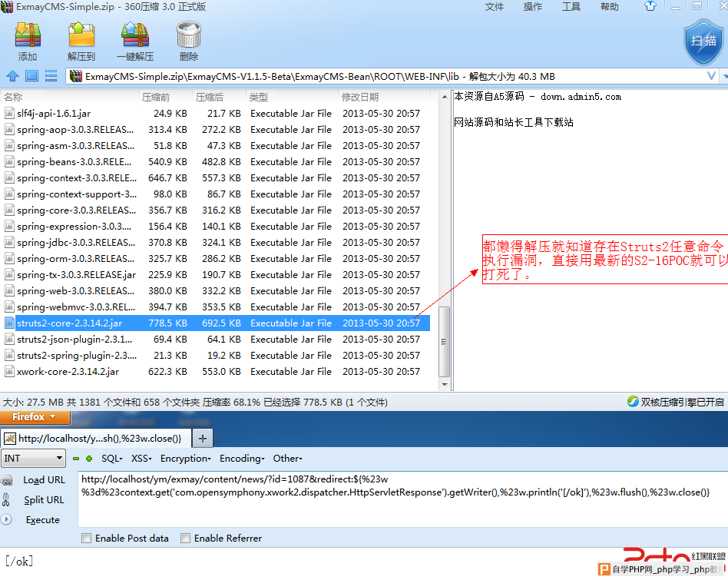Open the INT type dropdown
The image size is (728, 580).
tap(33, 459)
